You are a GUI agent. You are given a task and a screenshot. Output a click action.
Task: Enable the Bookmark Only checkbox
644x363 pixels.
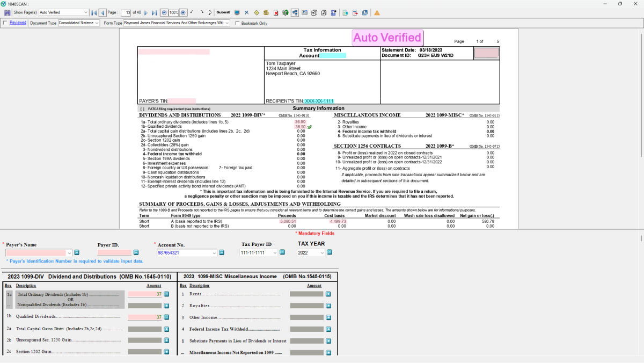coord(238,23)
